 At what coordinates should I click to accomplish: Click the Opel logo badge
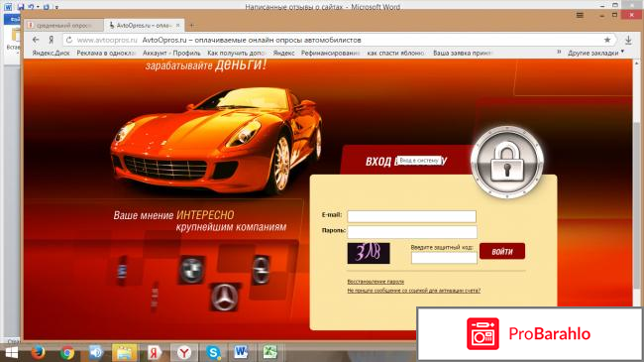(261, 270)
